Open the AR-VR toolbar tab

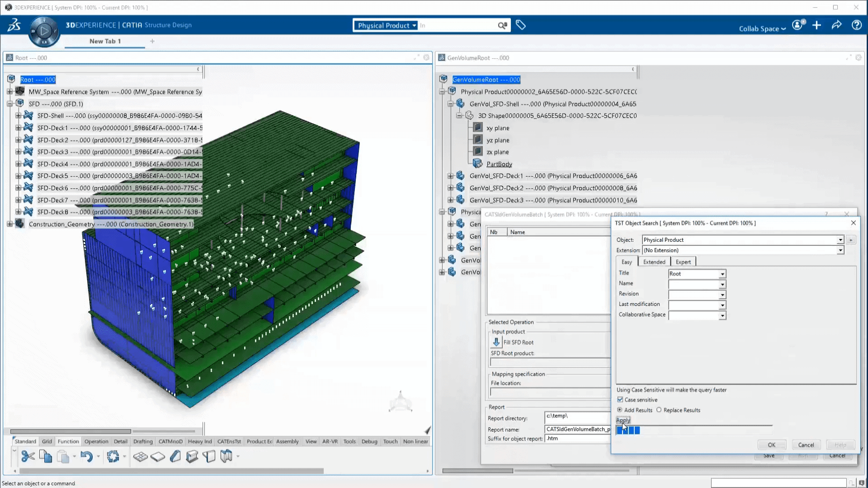tap(330, 441)
